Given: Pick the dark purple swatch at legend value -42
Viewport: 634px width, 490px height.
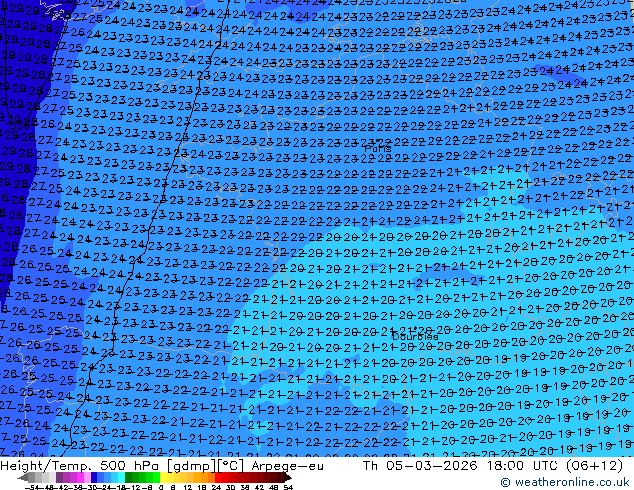Looking at the screenshot, I should 59,477.
